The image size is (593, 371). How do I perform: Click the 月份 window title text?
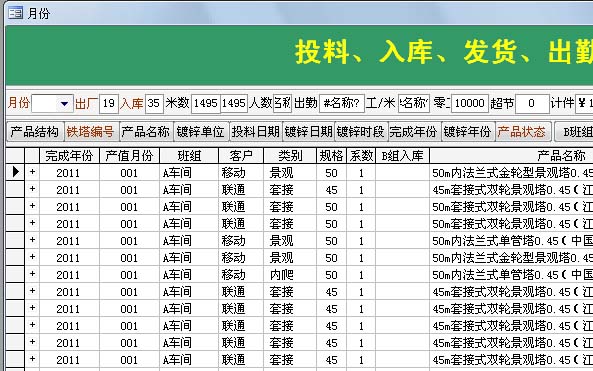click(39, 14)
